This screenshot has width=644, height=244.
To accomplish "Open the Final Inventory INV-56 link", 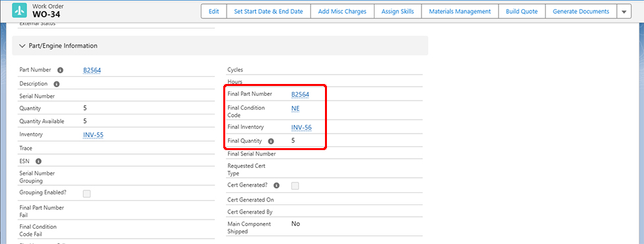I will pyautogui.click(x=301, y=128).
